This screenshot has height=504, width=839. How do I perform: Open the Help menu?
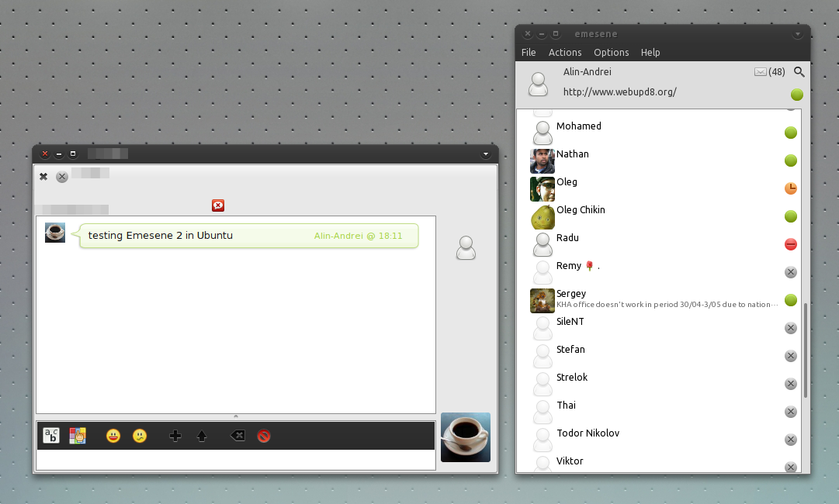(650, 53)
